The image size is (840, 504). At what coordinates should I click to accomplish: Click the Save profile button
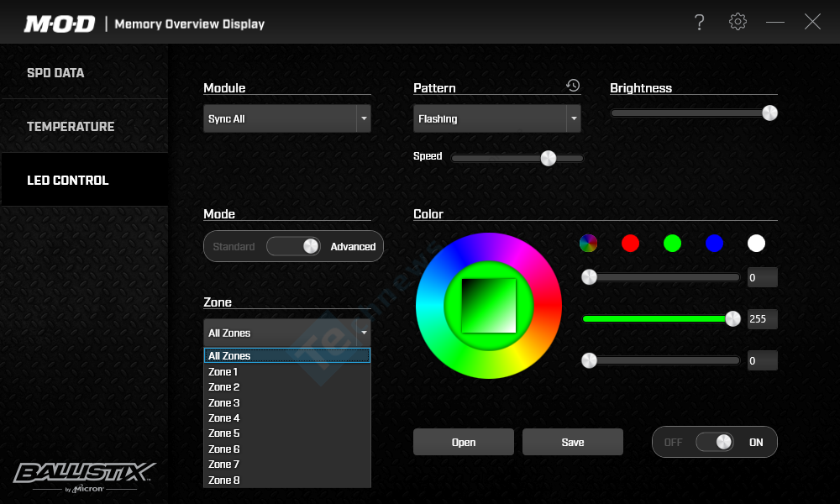pyautogui.click(x=573, y=442)
